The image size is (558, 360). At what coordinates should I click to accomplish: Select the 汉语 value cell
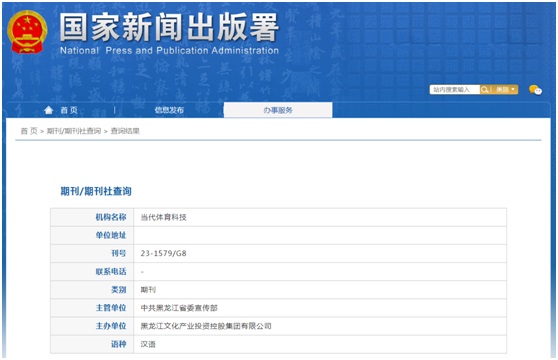(320, 344)
